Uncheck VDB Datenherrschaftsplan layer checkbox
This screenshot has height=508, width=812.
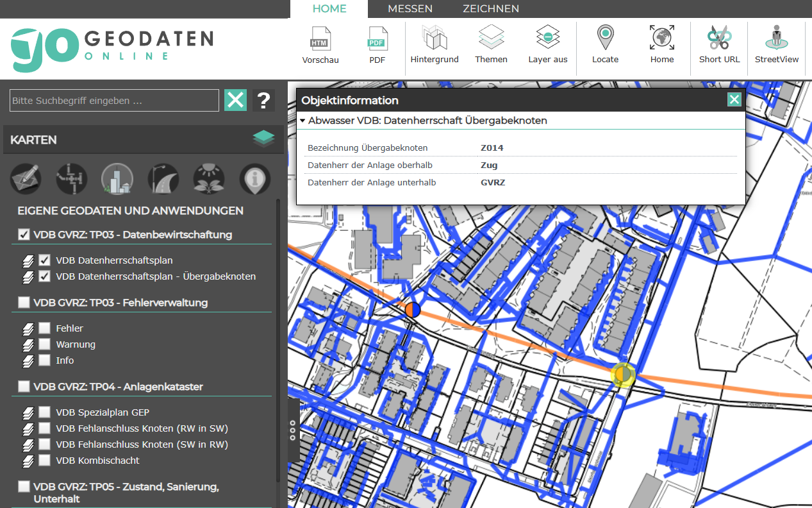click(44, 260)
